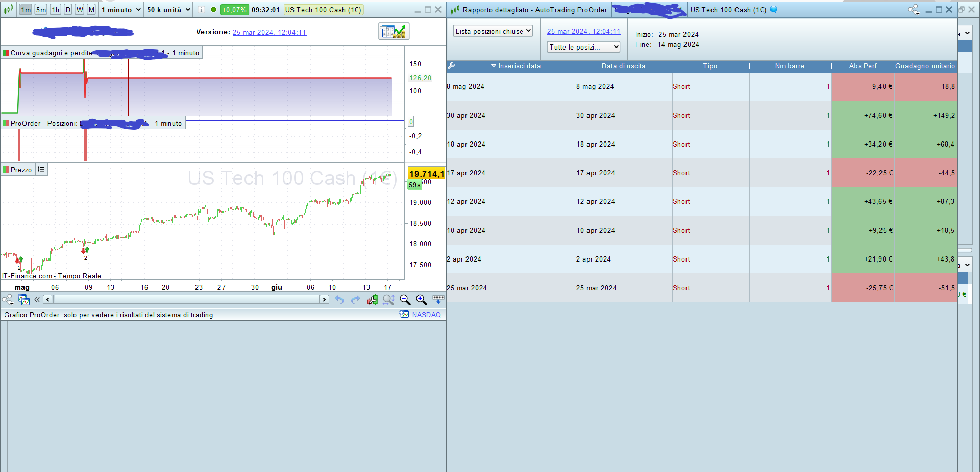The width and height of the screenshot is (980, 472).
Task: Open the chart templates icon
Action: click(23, 300)
